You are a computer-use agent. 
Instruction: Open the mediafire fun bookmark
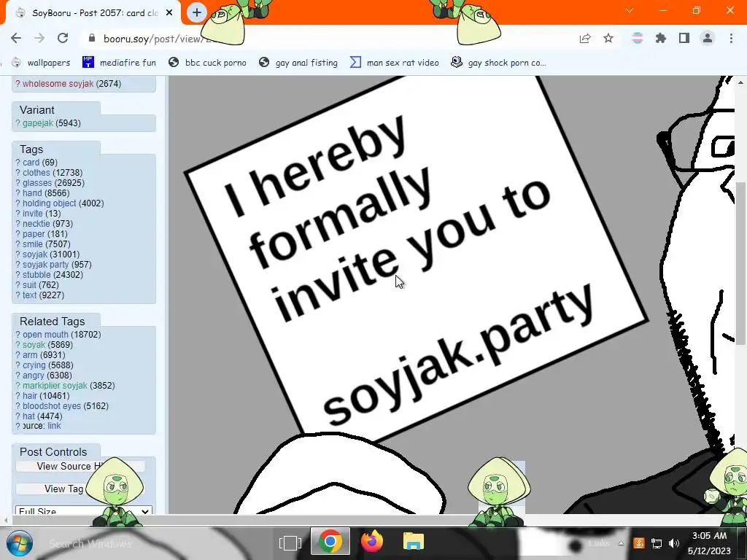point(119,63)
